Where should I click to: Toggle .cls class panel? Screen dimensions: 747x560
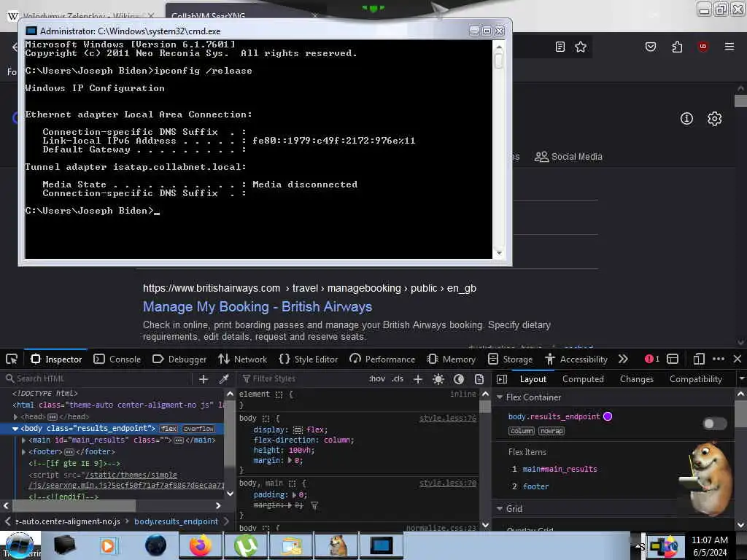coord(398,379)
